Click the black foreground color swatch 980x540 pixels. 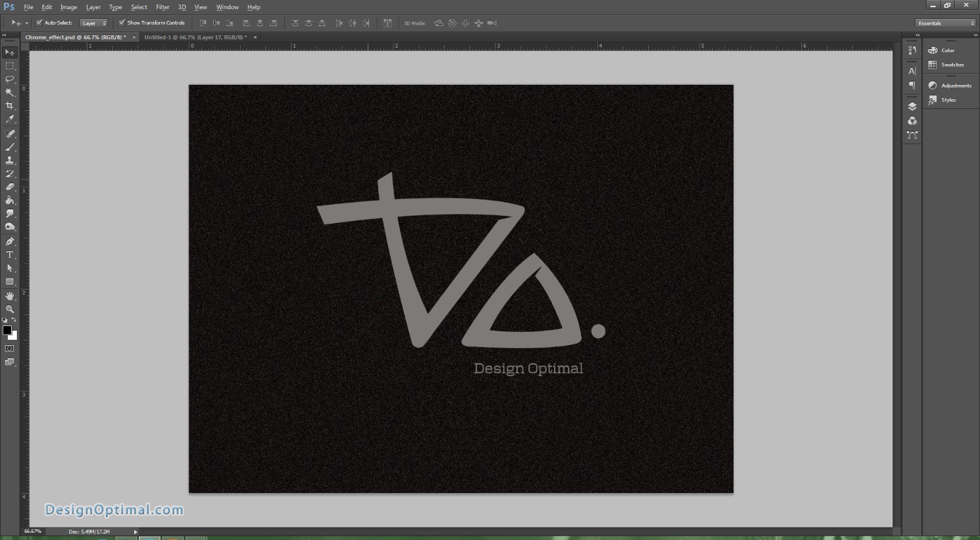(7, 330)
